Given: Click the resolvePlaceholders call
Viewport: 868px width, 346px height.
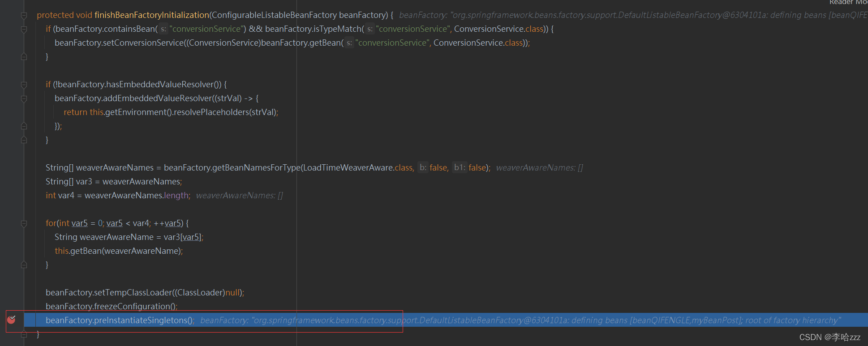Looking at the screenshot, I should (211, 112).
